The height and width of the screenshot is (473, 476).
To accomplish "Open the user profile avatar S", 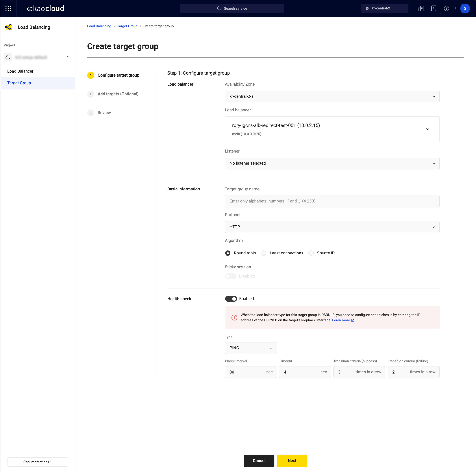I will (x=465, y=8).
